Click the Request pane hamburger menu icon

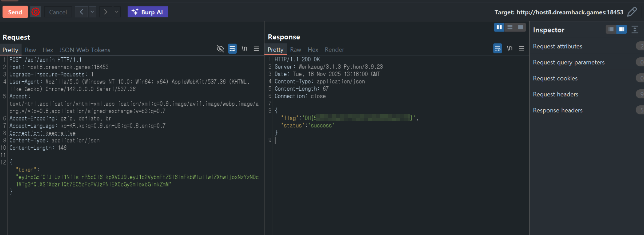tap(256, 49)
